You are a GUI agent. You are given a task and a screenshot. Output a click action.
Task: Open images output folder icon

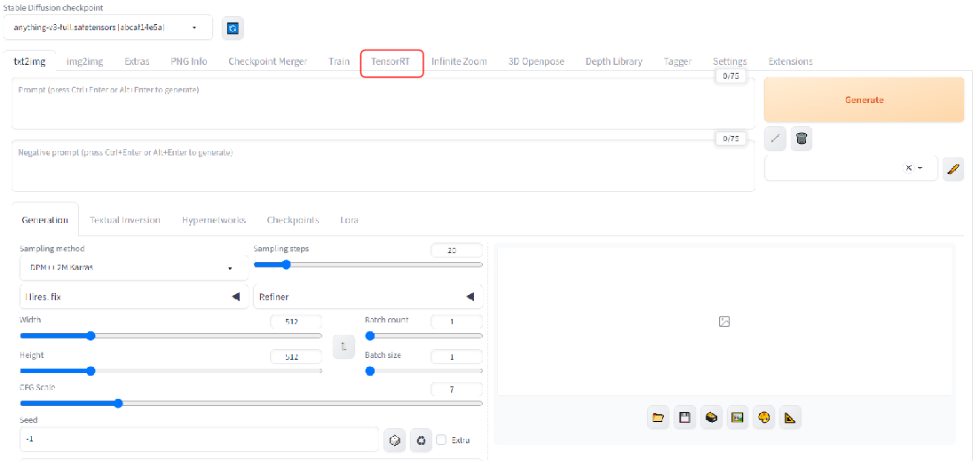(658, 417)
